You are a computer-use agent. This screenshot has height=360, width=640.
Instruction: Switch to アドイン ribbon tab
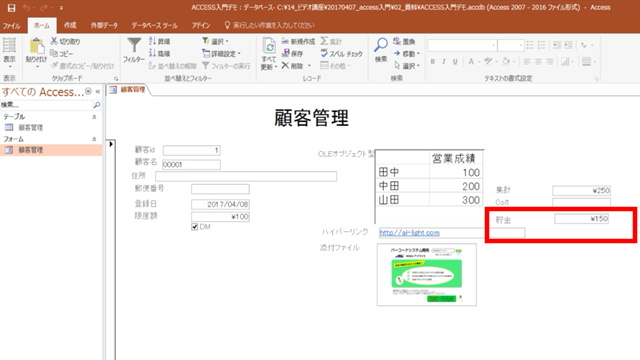(x=201, y=25)
